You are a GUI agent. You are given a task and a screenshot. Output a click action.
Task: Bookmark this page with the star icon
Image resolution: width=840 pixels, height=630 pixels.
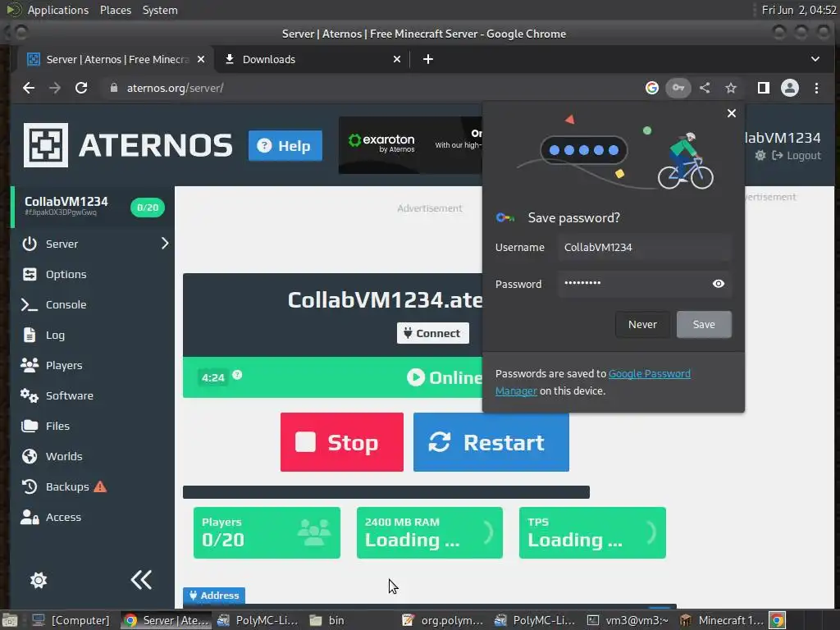coord(731,88)
